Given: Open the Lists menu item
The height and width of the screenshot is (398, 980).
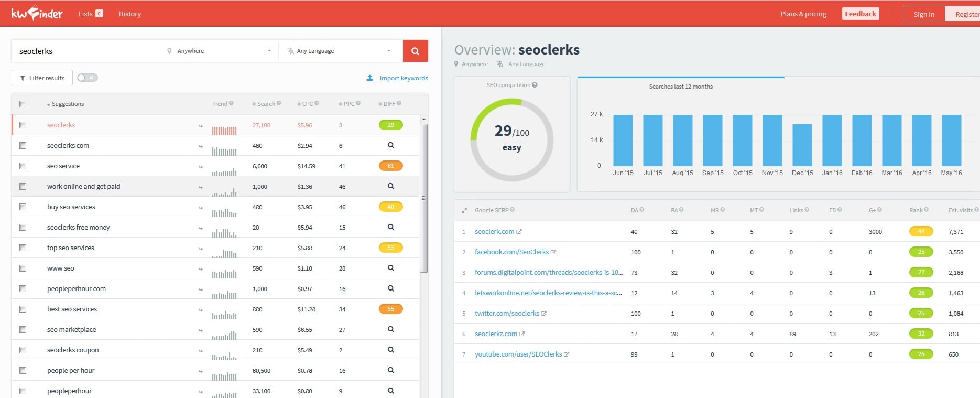Looking at the screenshot, I should click(x=90, y=14).
